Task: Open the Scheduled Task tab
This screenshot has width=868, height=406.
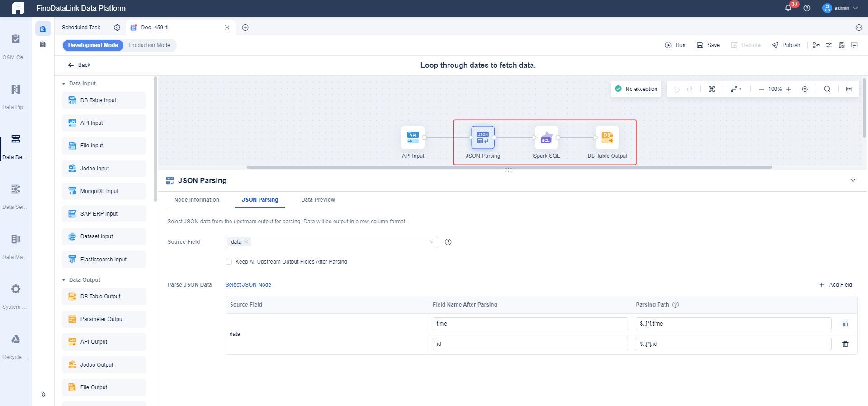Action: 81,28
